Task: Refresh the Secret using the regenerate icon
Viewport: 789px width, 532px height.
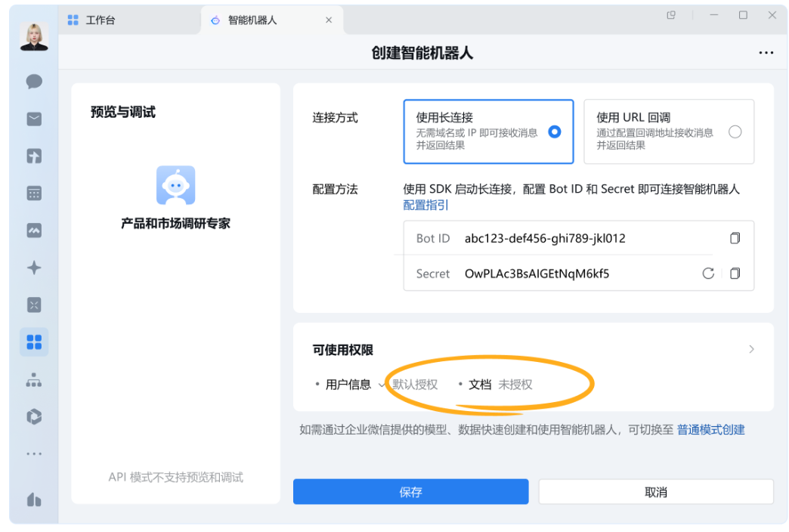Action: tap(708, 274)
